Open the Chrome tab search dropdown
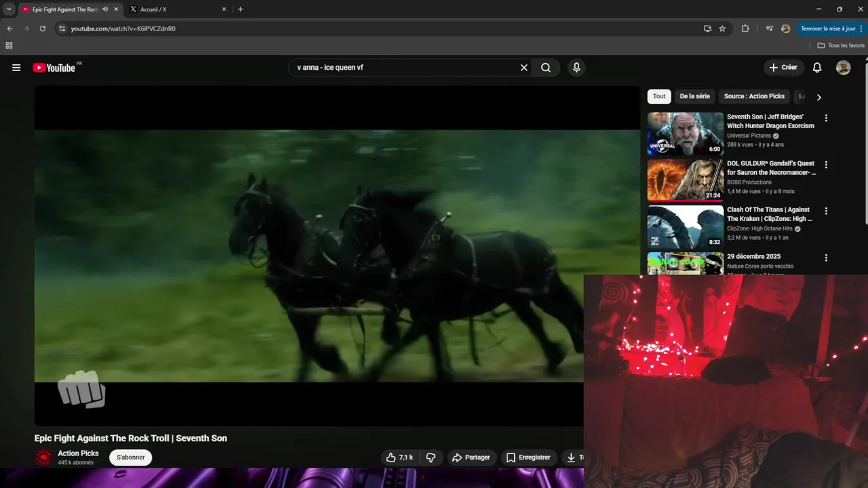Image resolution: width=868 pixels, height=488 pixels. pyautogui.click(x=9, y=9)
